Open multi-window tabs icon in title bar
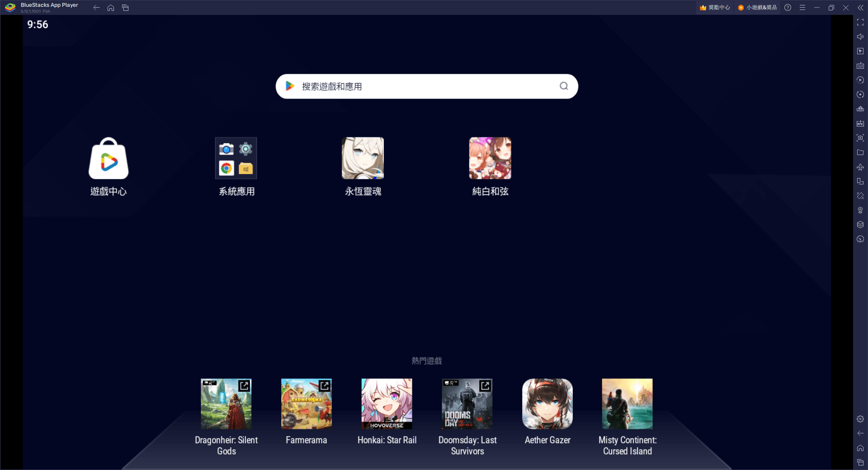 [125, 8]
